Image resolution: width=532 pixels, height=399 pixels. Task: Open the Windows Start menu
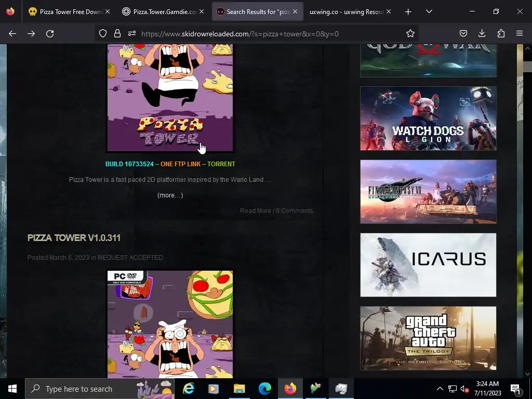12,389
